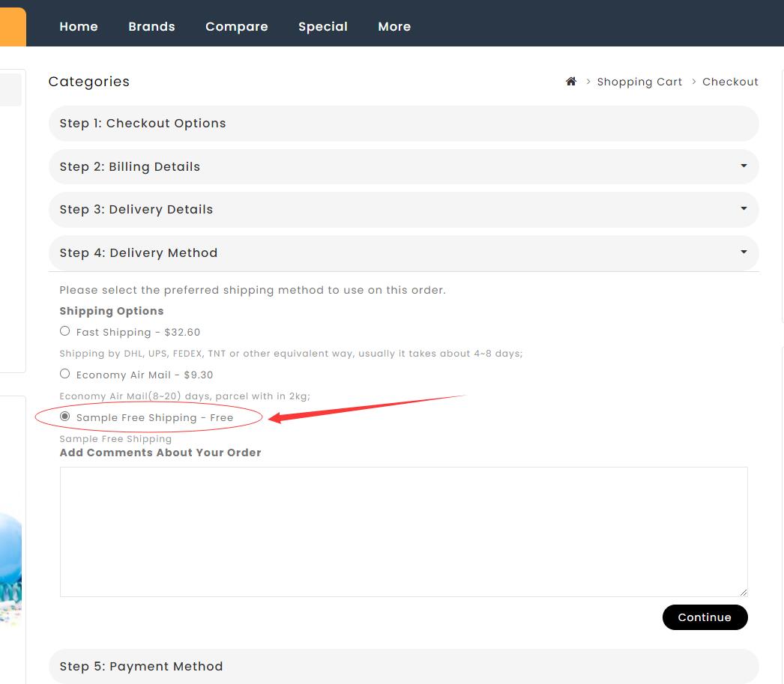Image resolution: width=784 pixels, height=684 pixels.
Task: Click the 'Economy Air Mail - $9.30' label
Action: [145, 375]
